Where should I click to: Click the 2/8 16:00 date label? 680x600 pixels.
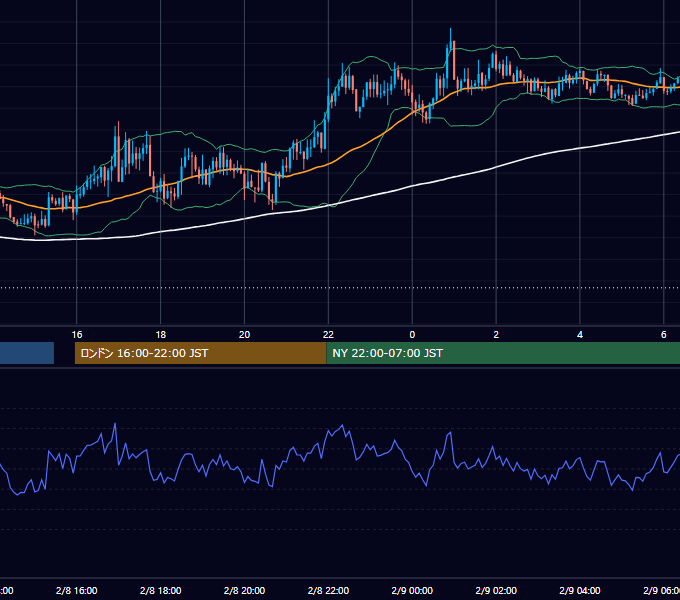click(x=77, y=590)
